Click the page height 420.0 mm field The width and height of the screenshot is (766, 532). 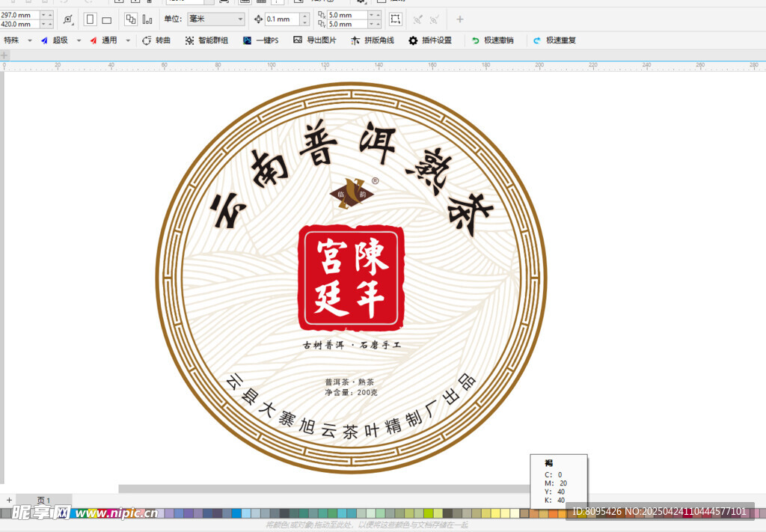pos(19,24)
